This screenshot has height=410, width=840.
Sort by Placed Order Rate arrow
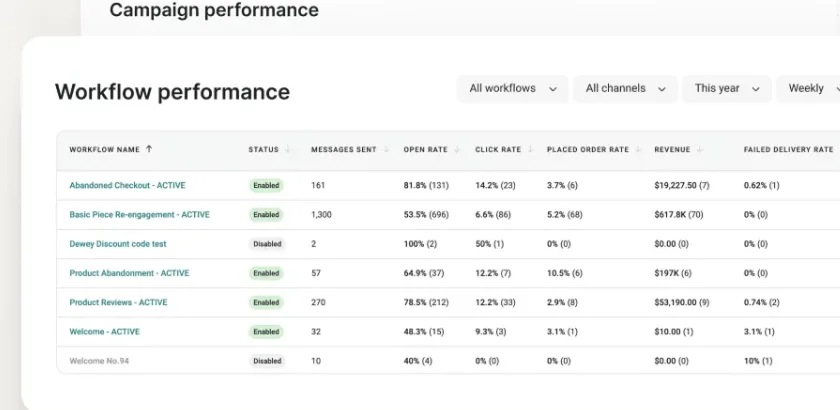pos(638,150)
